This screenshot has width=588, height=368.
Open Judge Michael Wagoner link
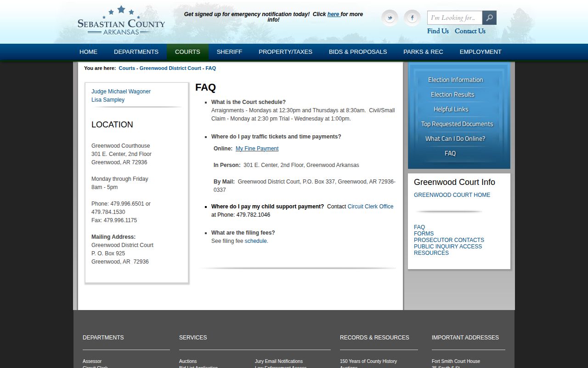point(121,92)
